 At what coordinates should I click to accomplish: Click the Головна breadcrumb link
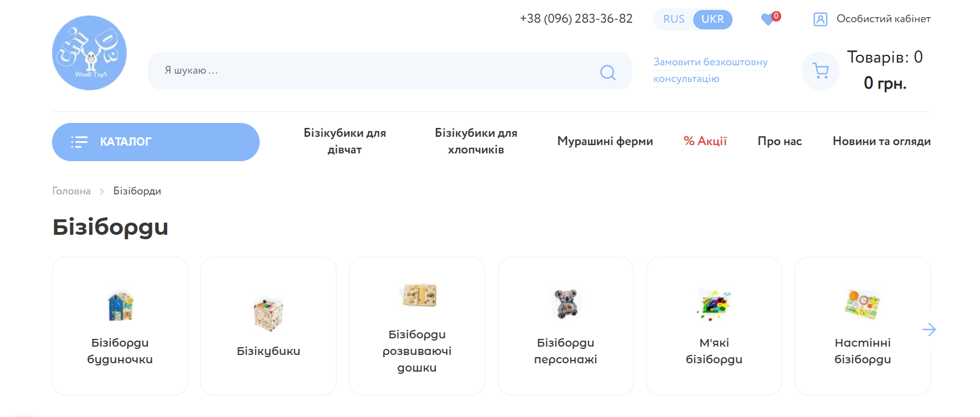point(71,191)
